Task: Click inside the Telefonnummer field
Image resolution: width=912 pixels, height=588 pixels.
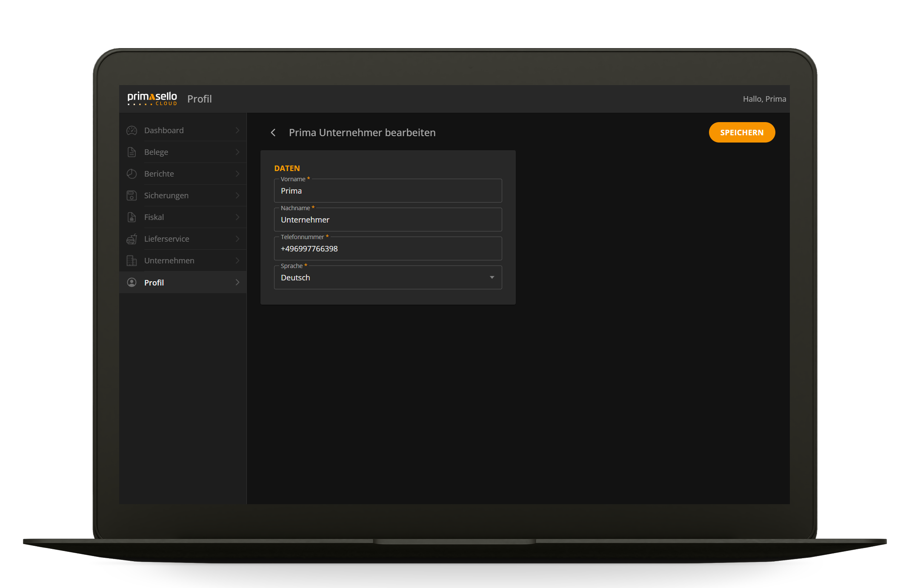Action: point(387,248)
